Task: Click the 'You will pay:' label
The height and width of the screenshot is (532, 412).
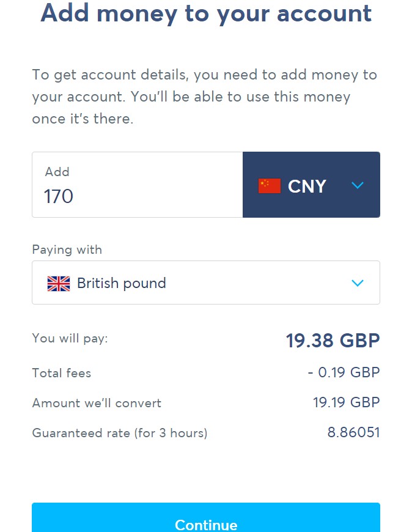Action: point(70,338)
